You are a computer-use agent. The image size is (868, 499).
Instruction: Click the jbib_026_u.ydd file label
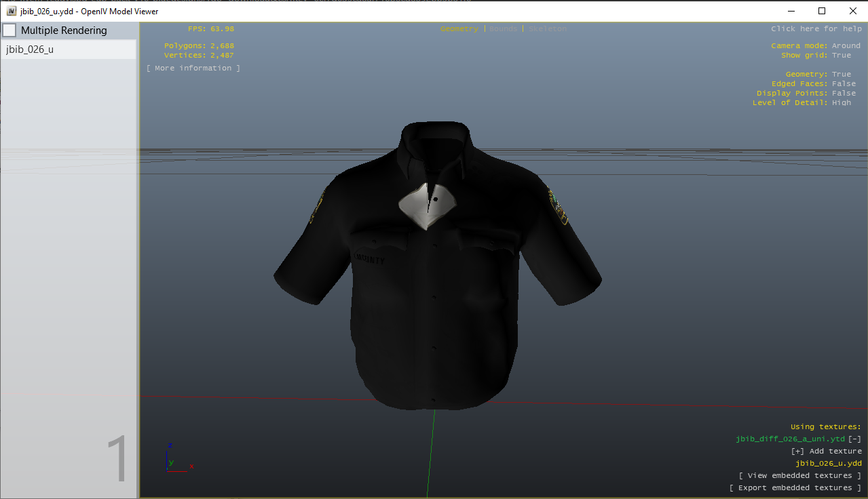coord(829,464)
